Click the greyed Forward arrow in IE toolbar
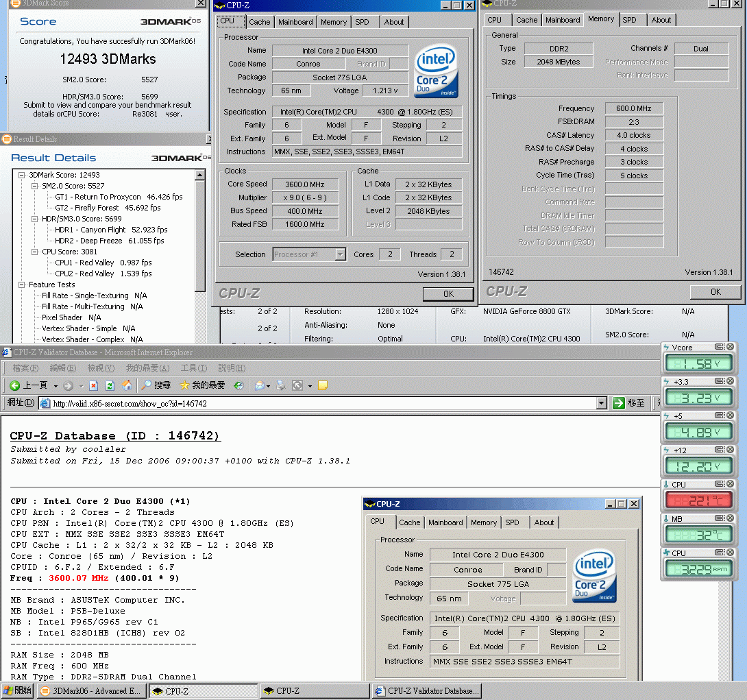The height and width of the screenshot is (700, 747). click(68, 385)
